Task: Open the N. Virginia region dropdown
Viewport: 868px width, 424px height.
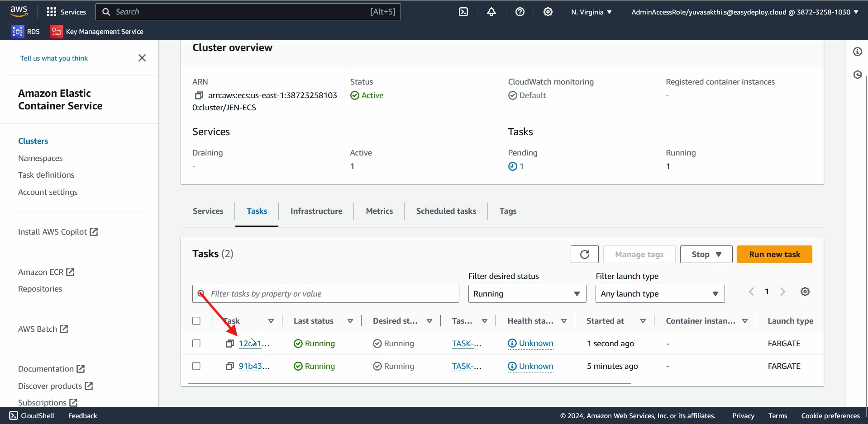Action: tap(591, 12)
